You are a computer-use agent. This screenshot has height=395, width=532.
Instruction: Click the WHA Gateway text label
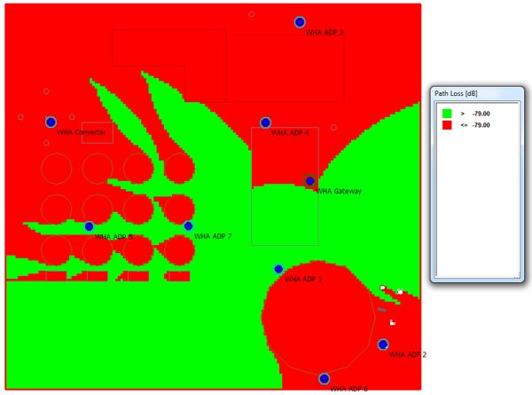tap(340, 192)
